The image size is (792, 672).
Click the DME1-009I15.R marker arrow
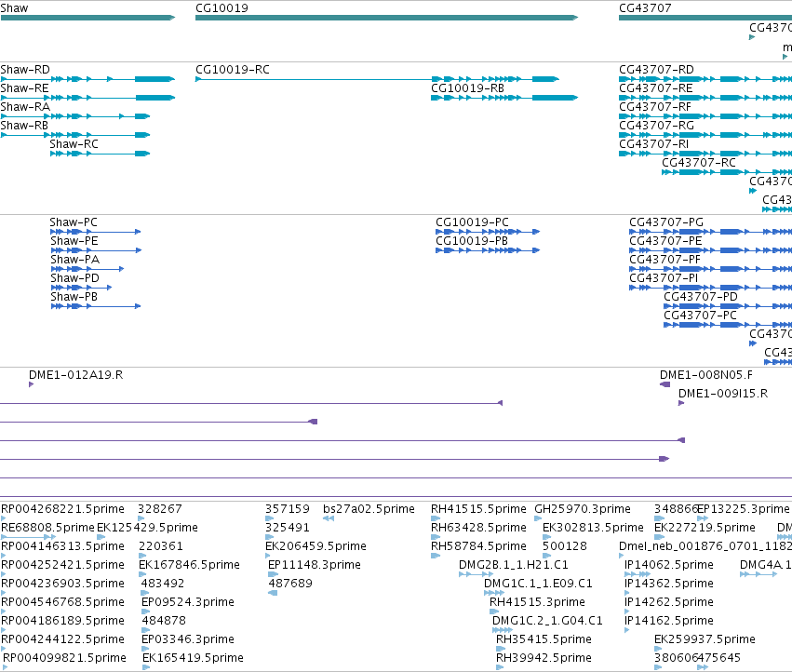click(681, 403)
